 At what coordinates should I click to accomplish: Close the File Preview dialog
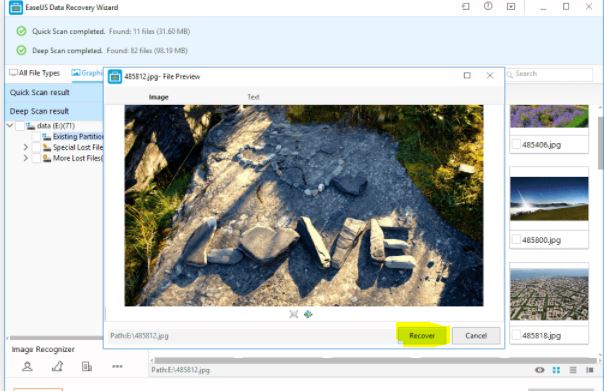(x=490, y=76)
